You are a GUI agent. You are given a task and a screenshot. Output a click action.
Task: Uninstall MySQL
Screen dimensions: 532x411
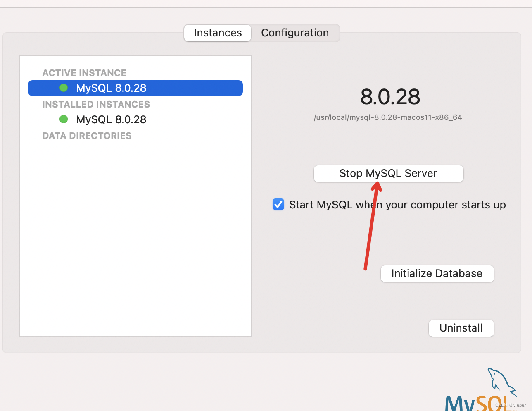(461, 328)
